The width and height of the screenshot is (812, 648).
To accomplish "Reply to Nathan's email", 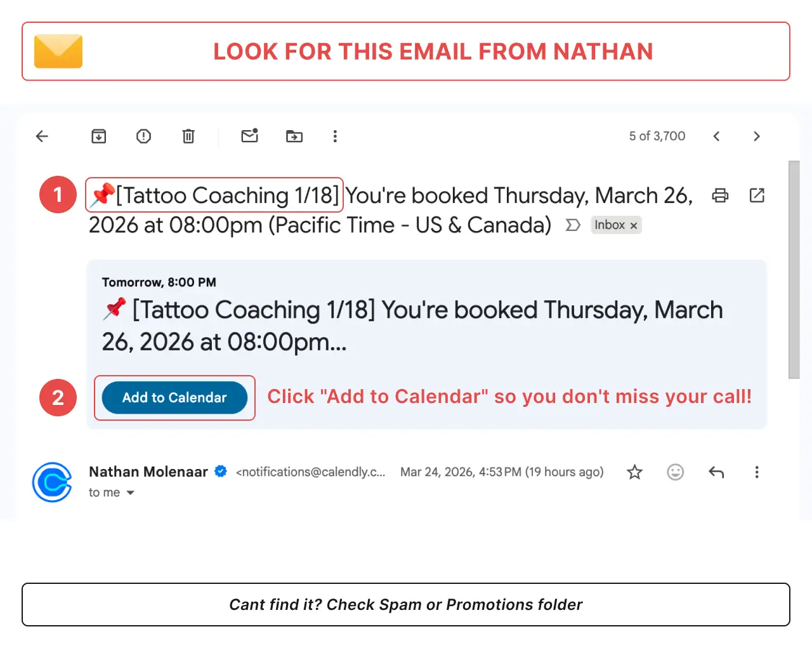I will (x=716, y=472).
